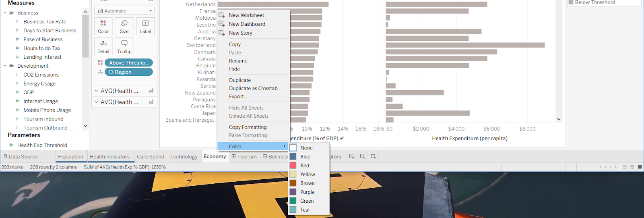Switch to sheet sorter view in status bar

(x=625, y=167)
